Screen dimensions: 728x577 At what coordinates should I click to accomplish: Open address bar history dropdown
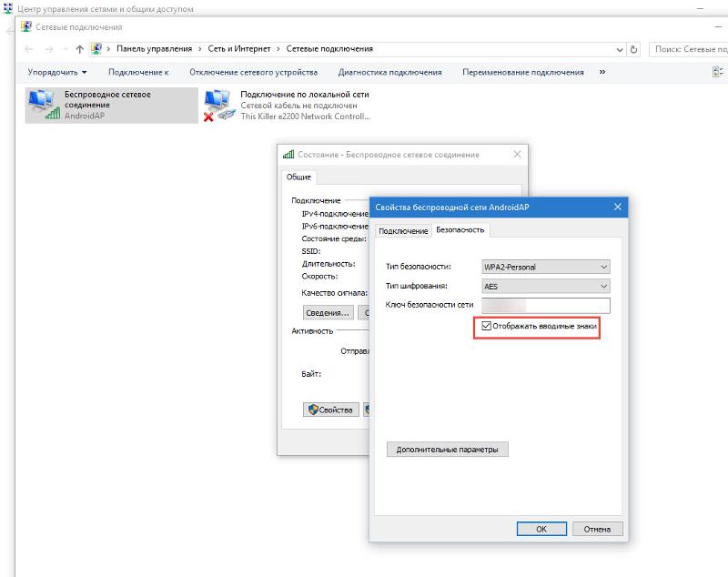coord(620,49)
